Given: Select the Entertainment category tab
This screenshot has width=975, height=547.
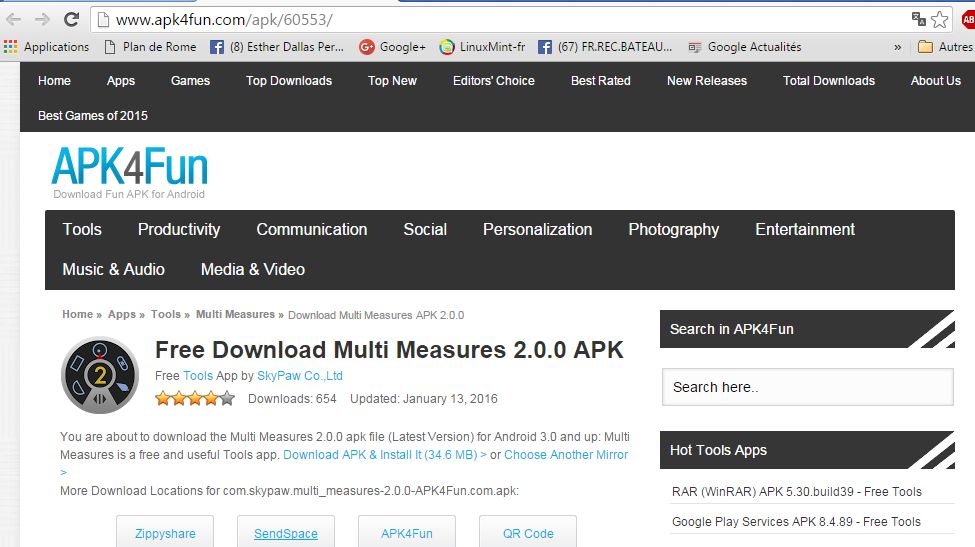Looking at the screenshot, I should pos(805,229).
